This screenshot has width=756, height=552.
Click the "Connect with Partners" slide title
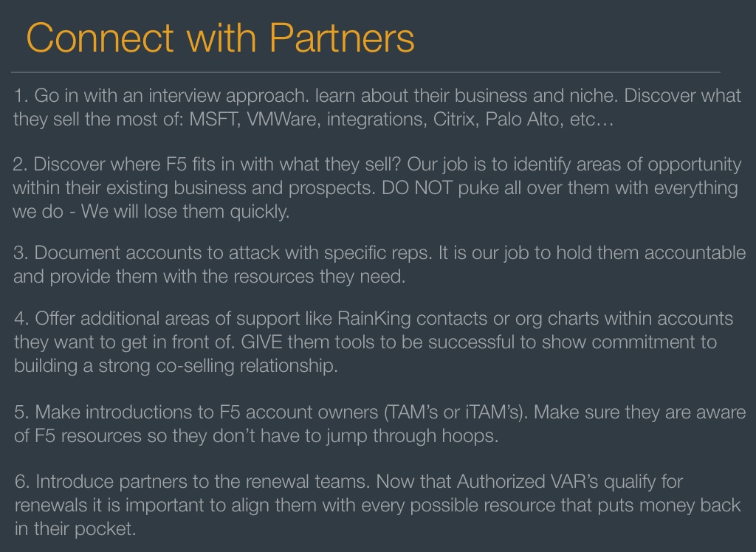[x=220, y=38]
